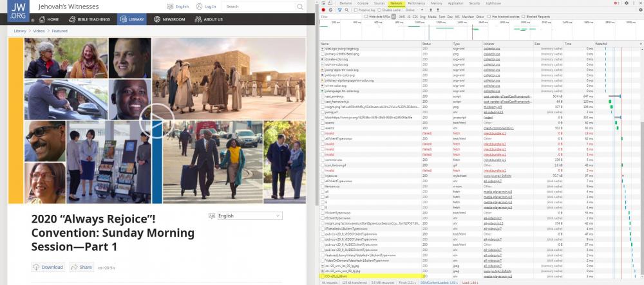Enable Preserve log checkbox
Screen dimensions: 644x285
coord(357,10)
